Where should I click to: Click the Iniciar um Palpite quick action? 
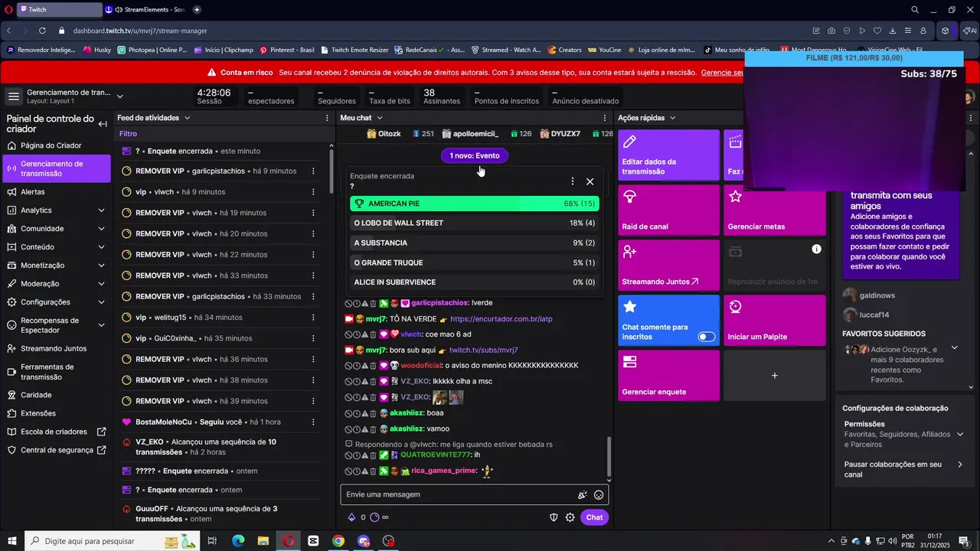click(775, 321)
